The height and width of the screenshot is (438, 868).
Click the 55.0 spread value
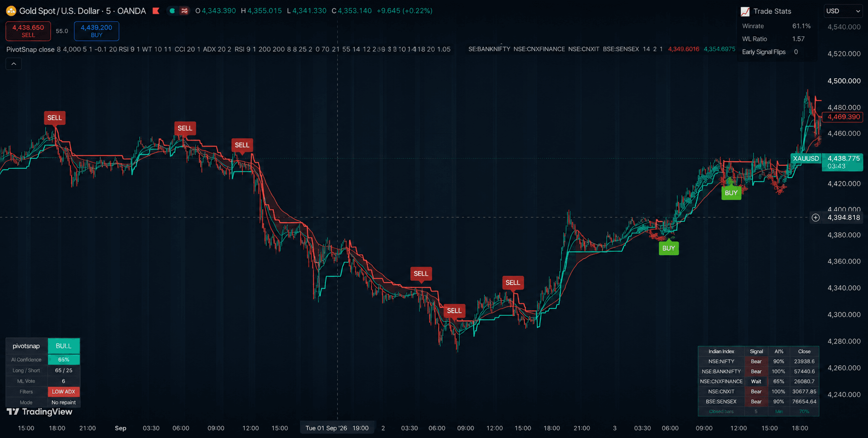pos(62,31)
